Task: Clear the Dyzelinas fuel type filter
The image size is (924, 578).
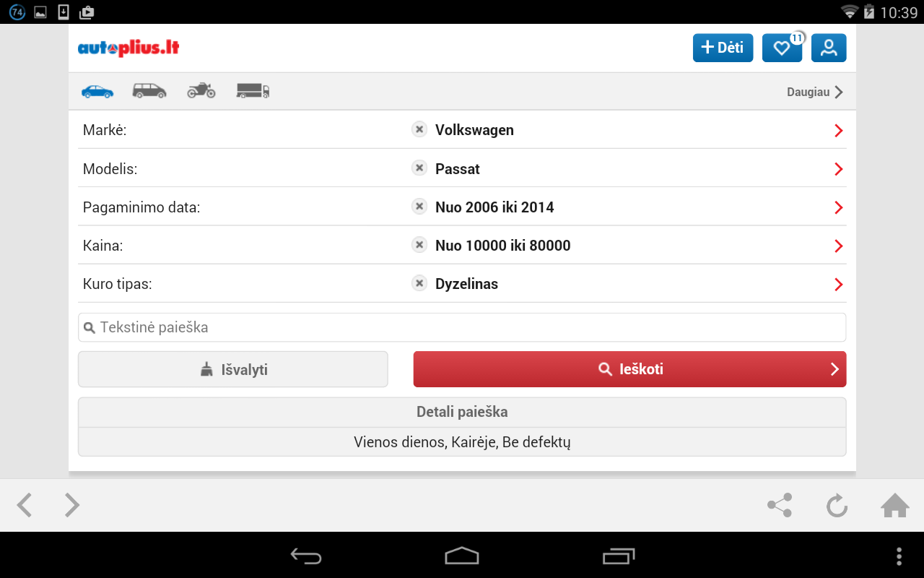Action: click(x=419, y=282)
